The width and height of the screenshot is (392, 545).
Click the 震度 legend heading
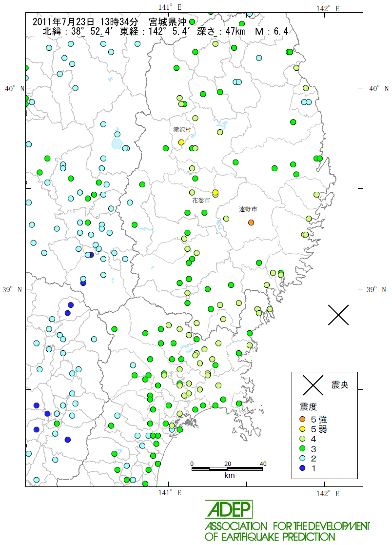click(308, 406)
